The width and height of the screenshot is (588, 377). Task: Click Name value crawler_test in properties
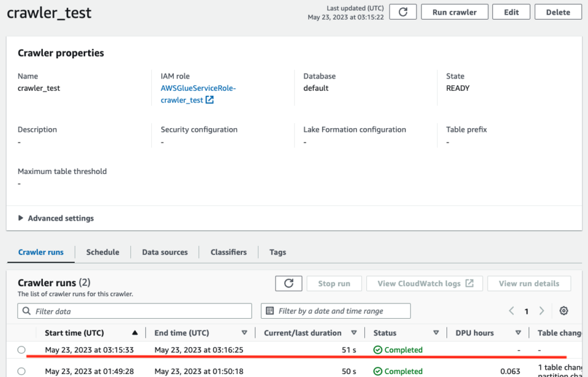pos(39,88)
